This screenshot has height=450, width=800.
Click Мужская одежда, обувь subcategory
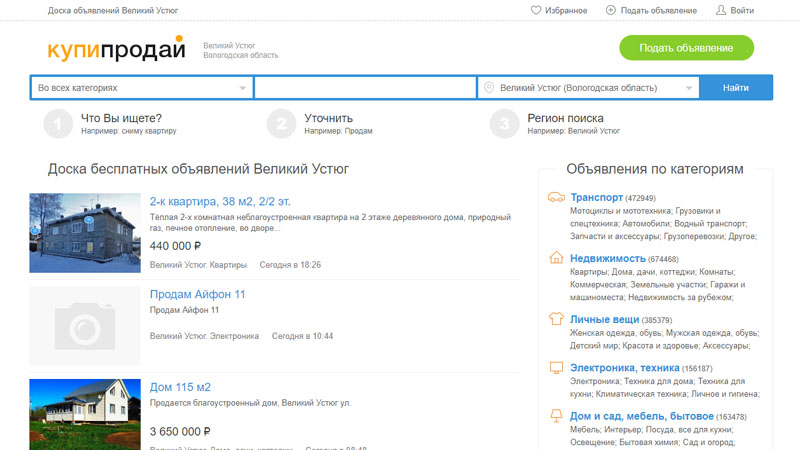point(711,333)
